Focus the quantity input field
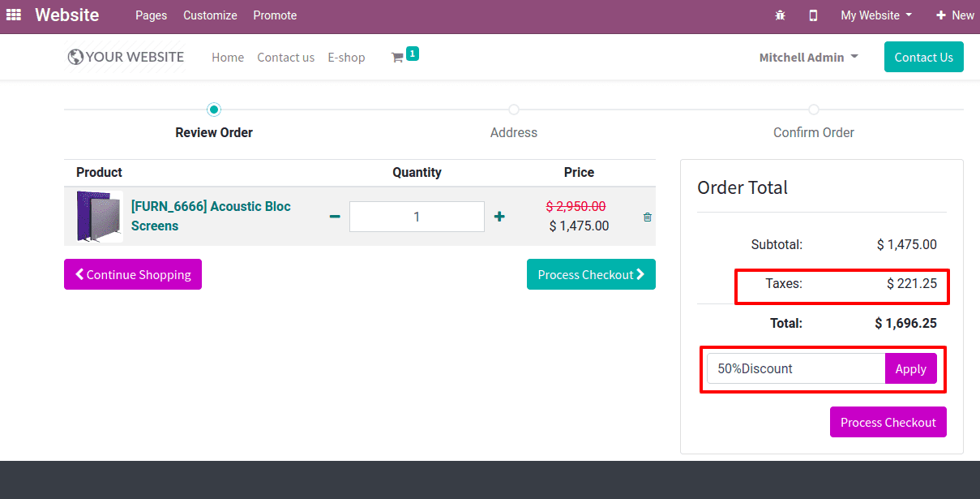 [417, 217]
